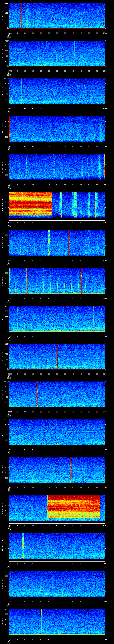Click the 18:00 end time label
Viewport: 114px width, 644px height.
pos(105,71)
